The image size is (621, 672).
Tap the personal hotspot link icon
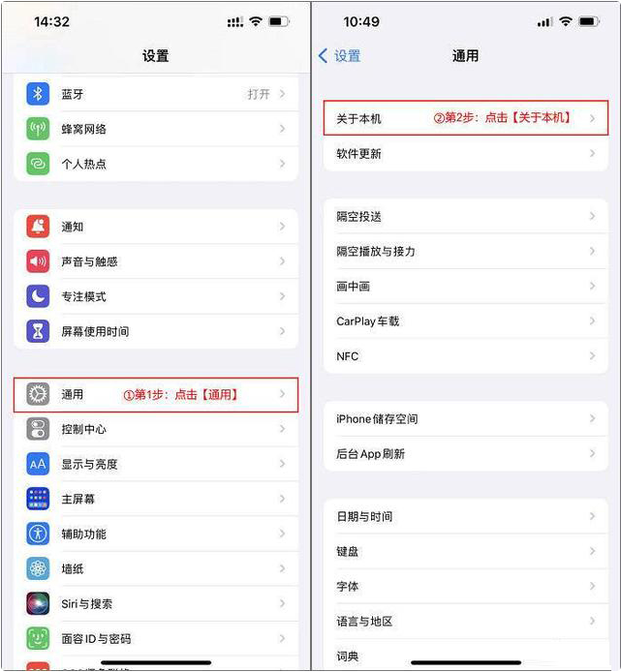[38, 164]
